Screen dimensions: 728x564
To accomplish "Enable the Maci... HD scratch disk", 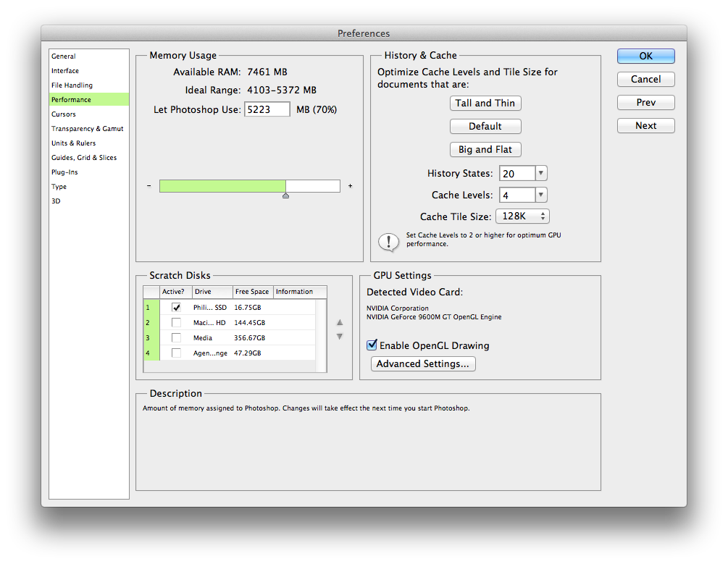I will tap(177, 323).
